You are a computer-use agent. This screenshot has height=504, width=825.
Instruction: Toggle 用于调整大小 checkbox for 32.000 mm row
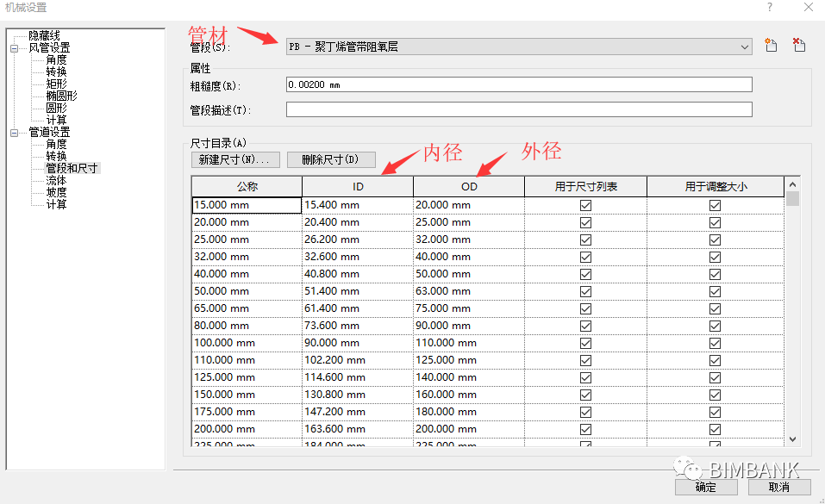tap(715, 257)
